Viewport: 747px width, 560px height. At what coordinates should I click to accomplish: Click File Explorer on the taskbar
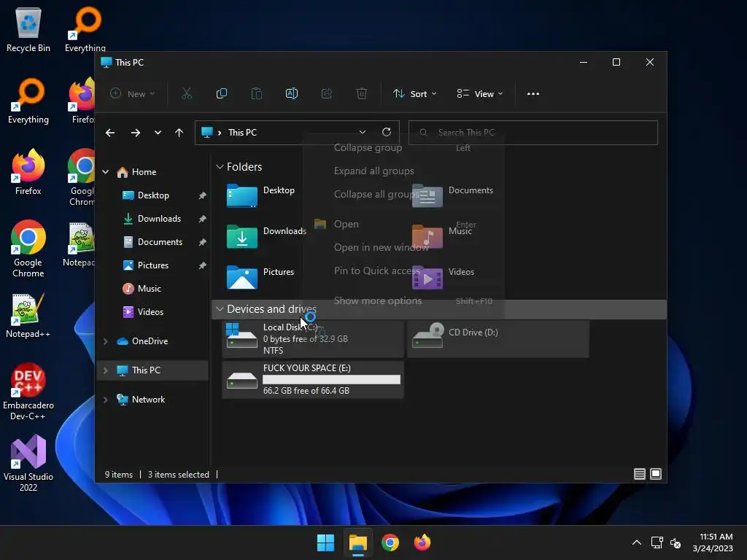click(357, 542)
